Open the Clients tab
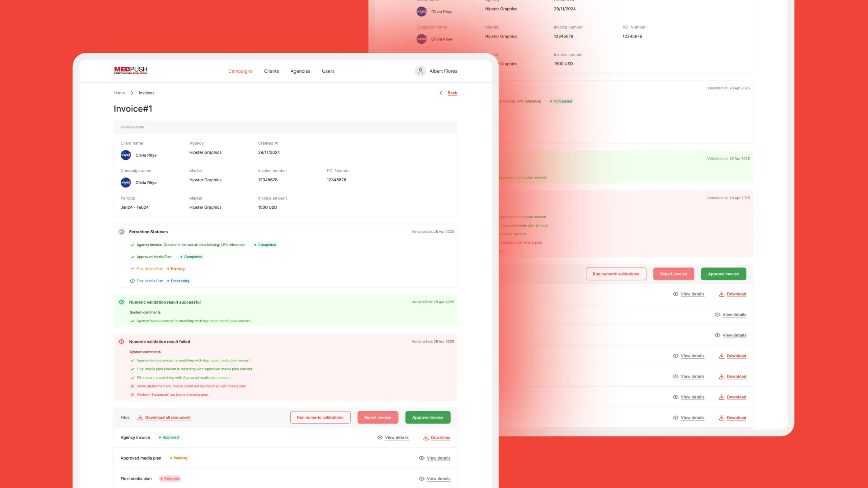868x488 pixels. pos(272,71)
